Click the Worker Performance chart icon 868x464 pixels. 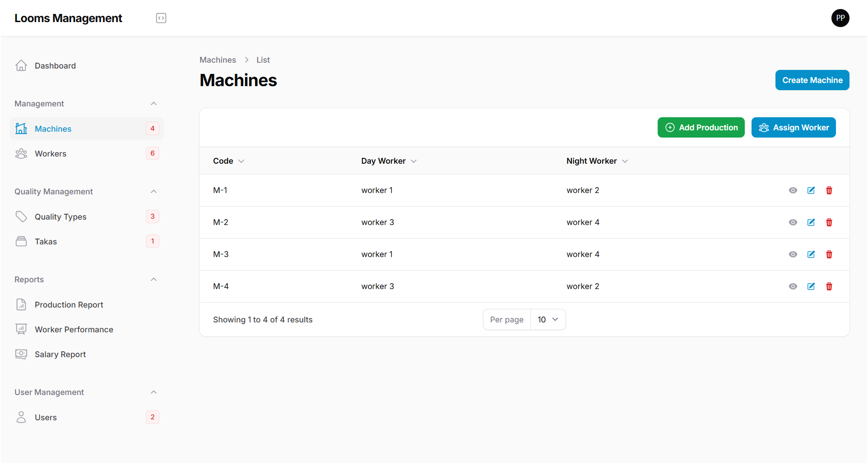(x=21, y=329)
